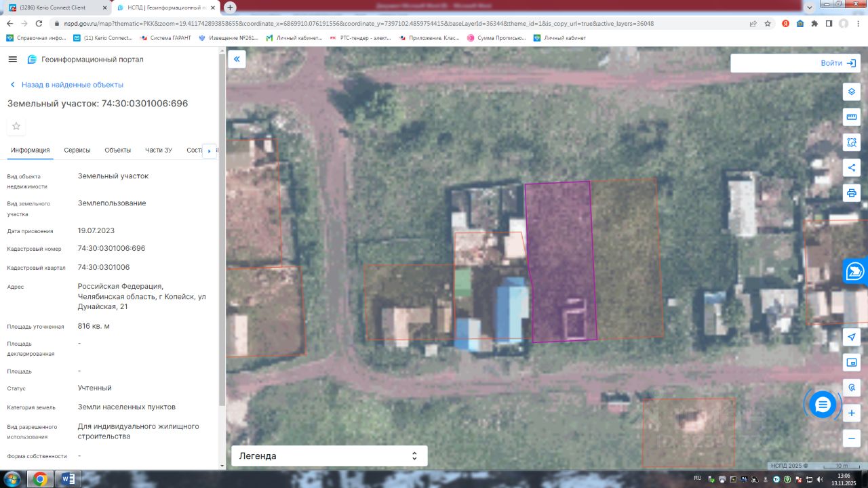868x488 pixels.
Task: Click the highlighted purple land parcel on map
Action: 561,261
